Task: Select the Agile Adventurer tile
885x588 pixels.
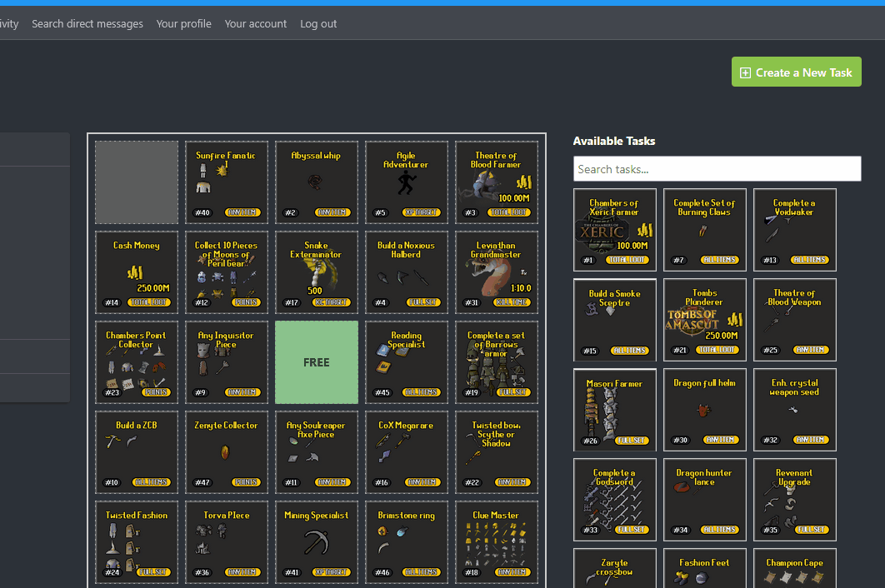Action: point(407,182)
